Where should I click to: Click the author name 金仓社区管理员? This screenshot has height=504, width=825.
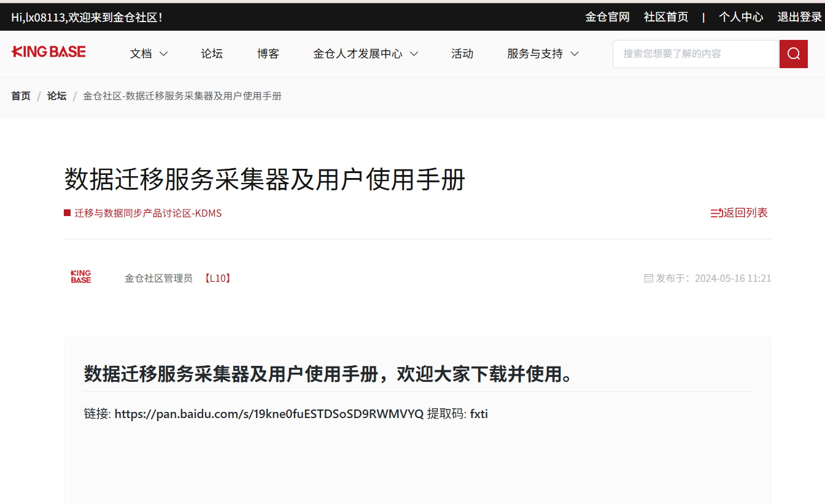click(x=158, y=278)
